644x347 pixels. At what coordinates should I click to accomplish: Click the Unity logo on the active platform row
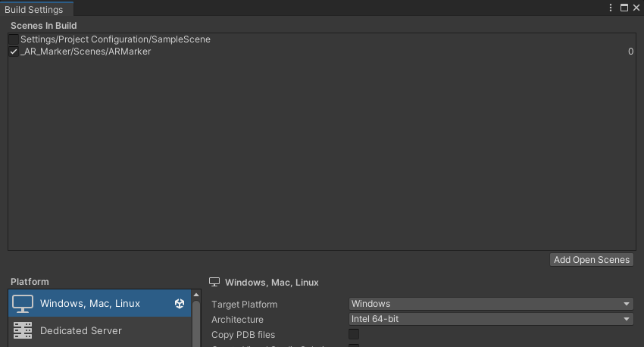click(180, 303)
